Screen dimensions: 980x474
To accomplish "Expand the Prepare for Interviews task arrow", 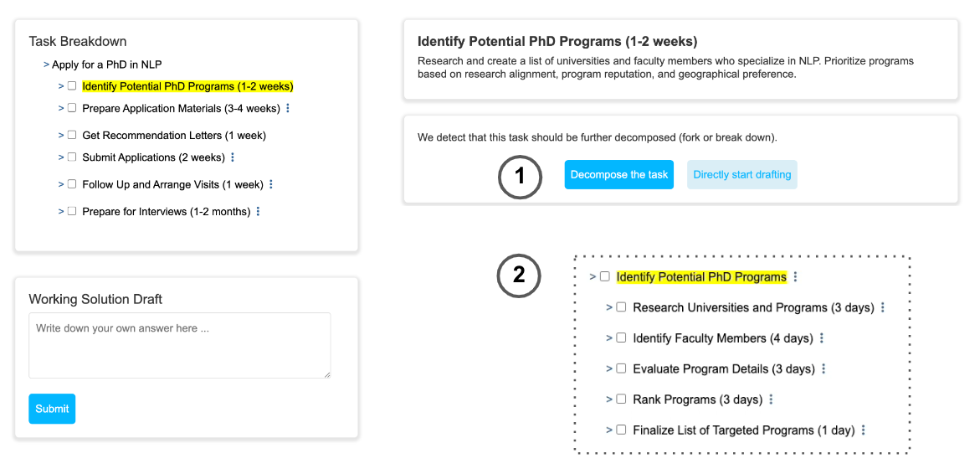I will [x=61, y=212].
